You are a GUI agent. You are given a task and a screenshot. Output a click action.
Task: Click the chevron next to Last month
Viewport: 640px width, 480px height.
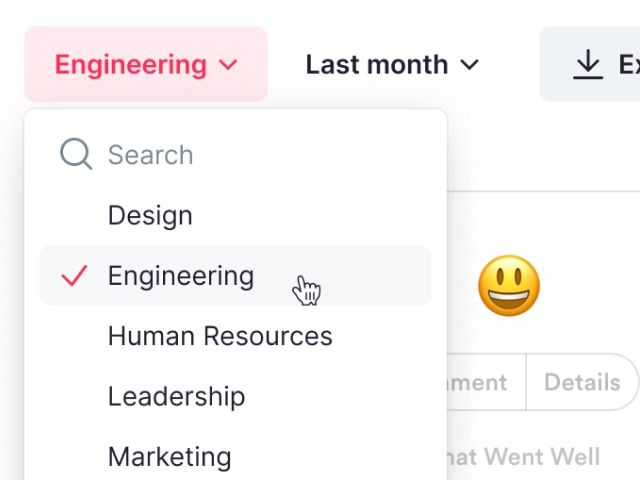click(x=469, y=64)
